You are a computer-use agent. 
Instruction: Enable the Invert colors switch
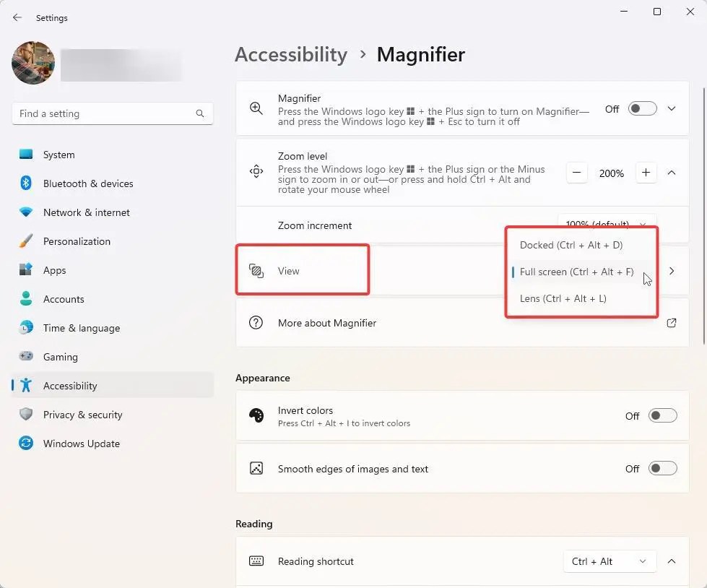[x=662, y=415]
